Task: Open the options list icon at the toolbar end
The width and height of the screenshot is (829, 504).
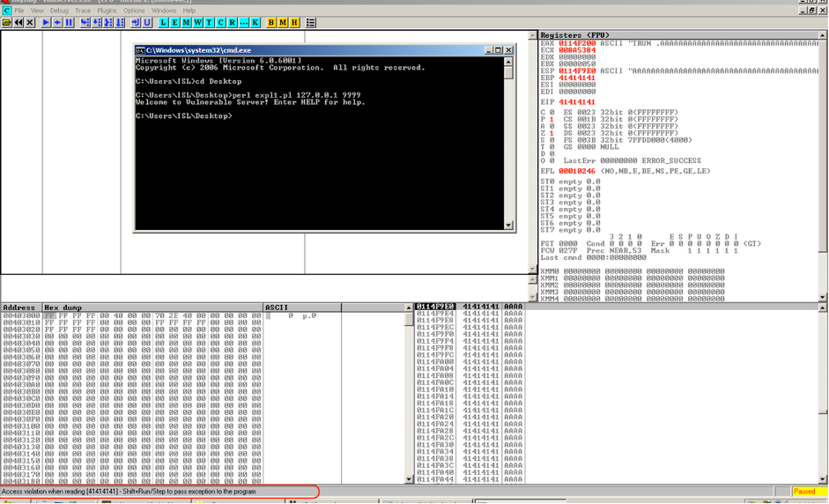Action: 311,23
